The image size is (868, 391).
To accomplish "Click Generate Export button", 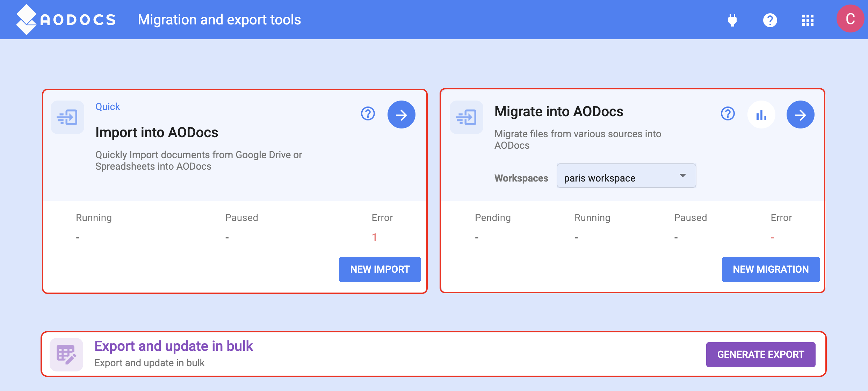I will point(761,355).
